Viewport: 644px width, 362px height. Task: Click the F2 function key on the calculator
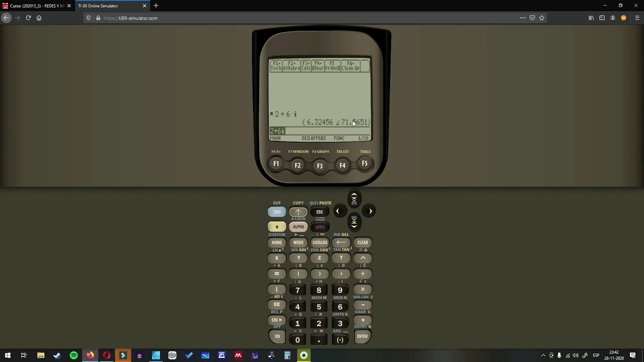297,165
